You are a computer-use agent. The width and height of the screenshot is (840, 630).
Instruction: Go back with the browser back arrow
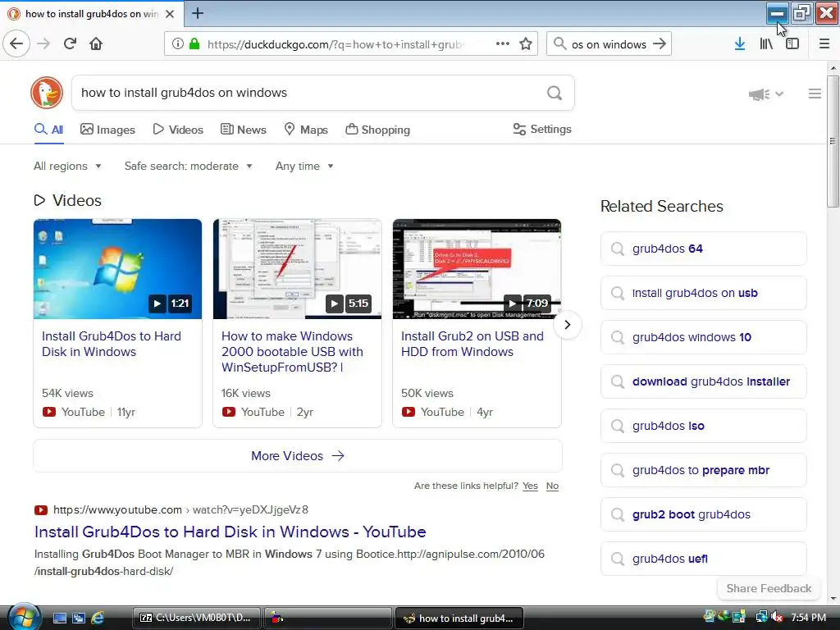tap(16, 43)
